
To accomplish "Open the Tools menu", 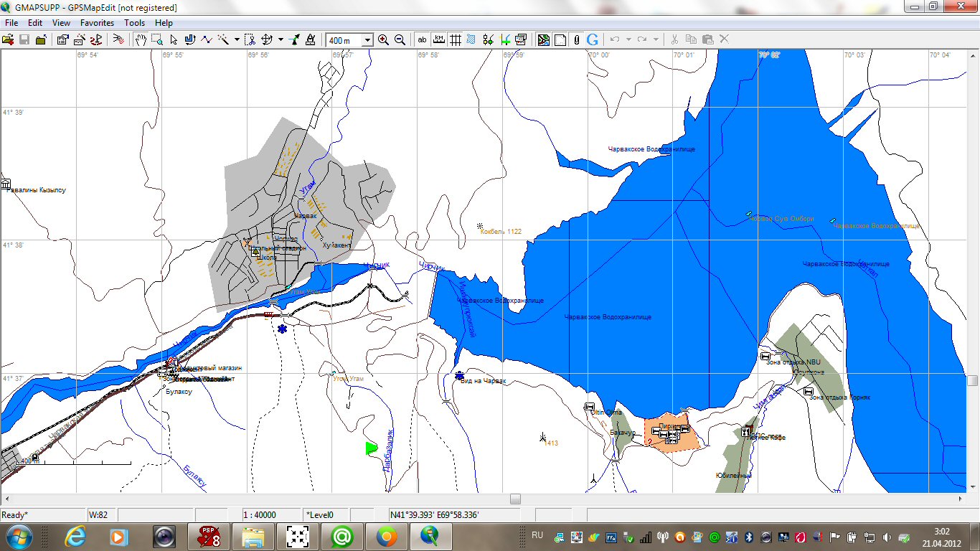I will click(x=134, y=23).
